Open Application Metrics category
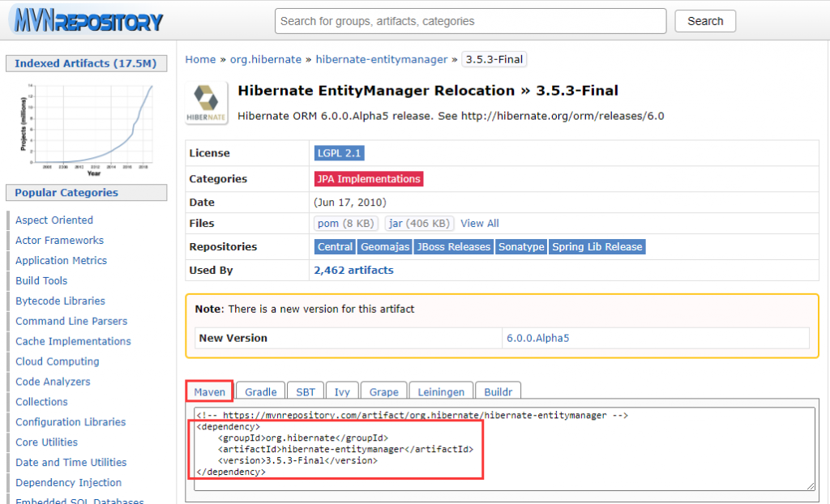 (x=61, y=260)
